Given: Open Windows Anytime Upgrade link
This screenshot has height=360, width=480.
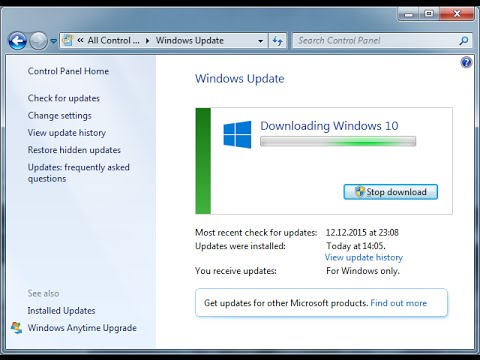Looking at the screenshot, I should pyautogui.click(x=82, y=328).
